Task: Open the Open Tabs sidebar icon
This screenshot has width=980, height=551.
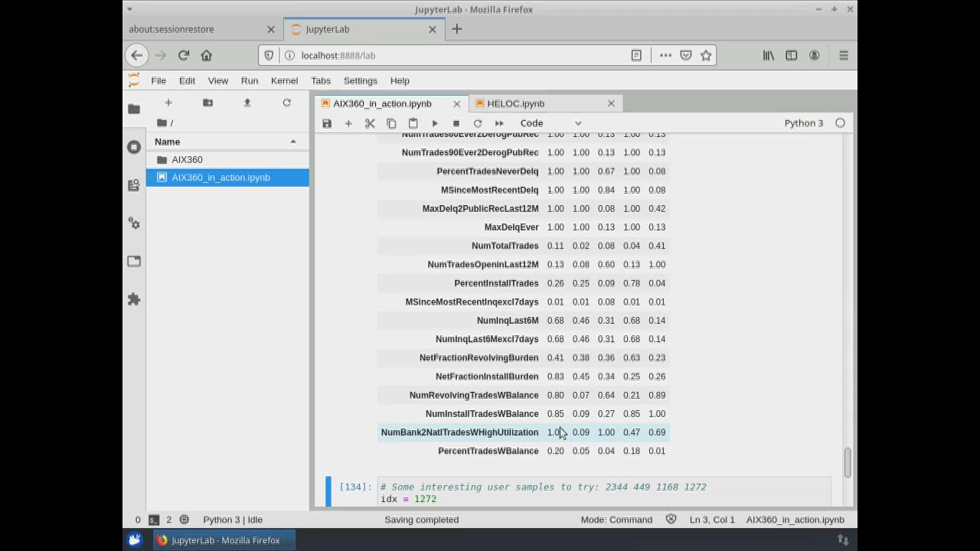Action: pyautogui.click(x=134, y=261)
